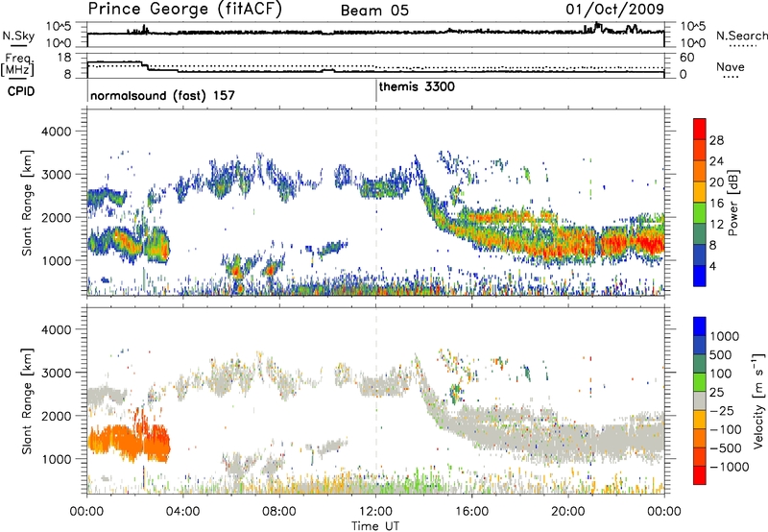Click the '04:00' time tick label

click(x=183, y=512)
